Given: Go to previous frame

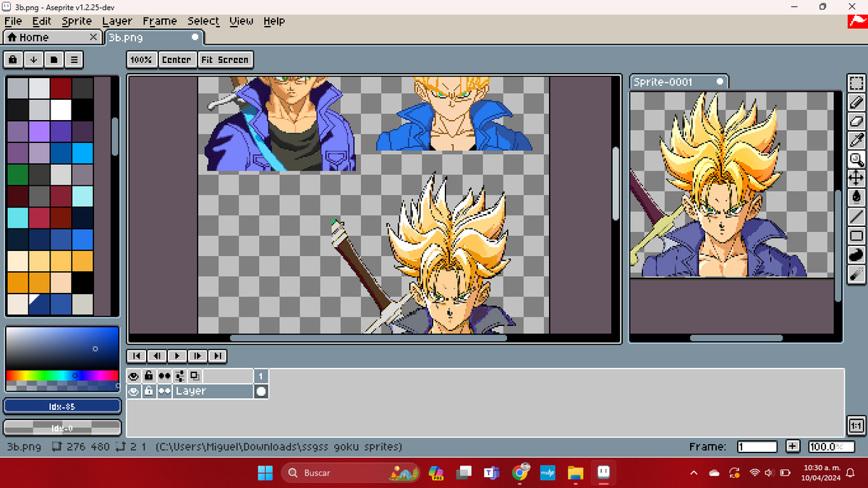Looking at the screenshot, I should (156, 356).
